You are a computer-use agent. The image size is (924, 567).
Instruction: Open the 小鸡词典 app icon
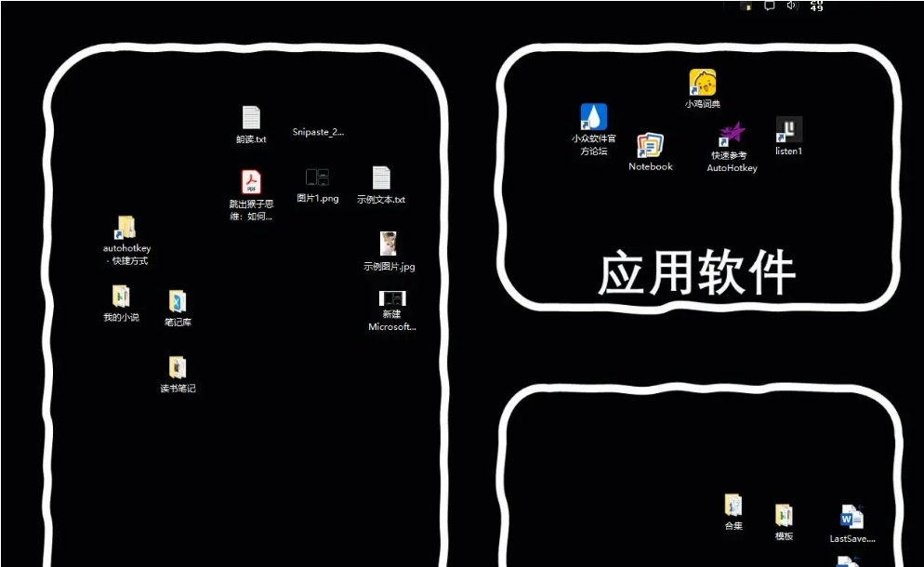[x=703, y=82]
